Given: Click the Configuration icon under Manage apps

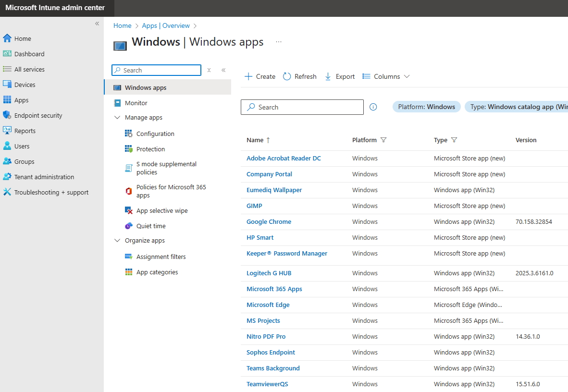Looking at the screenshot, I should [129, 134].
